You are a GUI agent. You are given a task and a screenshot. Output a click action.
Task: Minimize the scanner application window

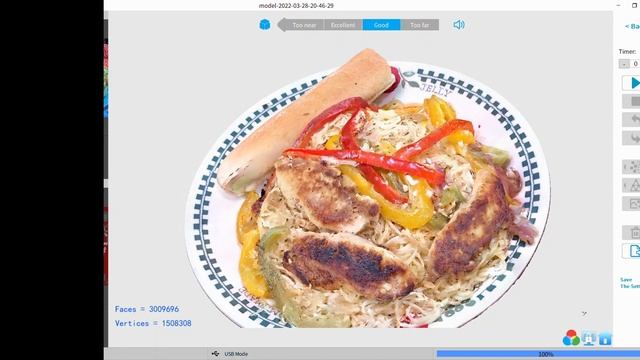pos(619,5)
